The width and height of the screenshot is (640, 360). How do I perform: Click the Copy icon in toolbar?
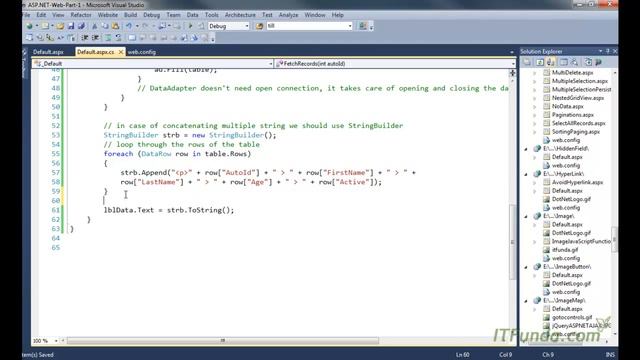[105, 26]
